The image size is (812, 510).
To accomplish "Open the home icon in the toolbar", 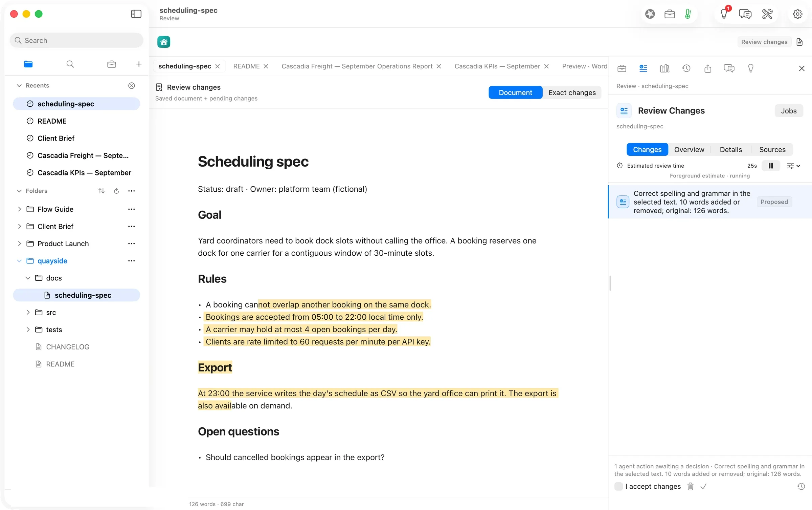I will [164, 42].
